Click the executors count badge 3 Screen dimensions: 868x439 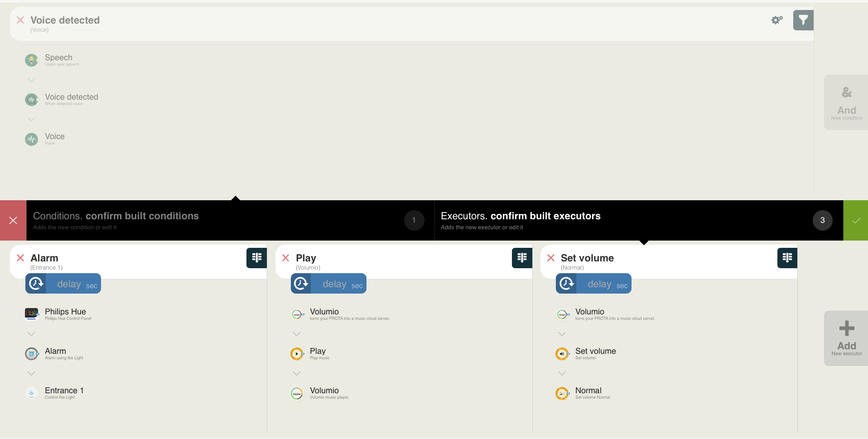[x=823, y=220]
